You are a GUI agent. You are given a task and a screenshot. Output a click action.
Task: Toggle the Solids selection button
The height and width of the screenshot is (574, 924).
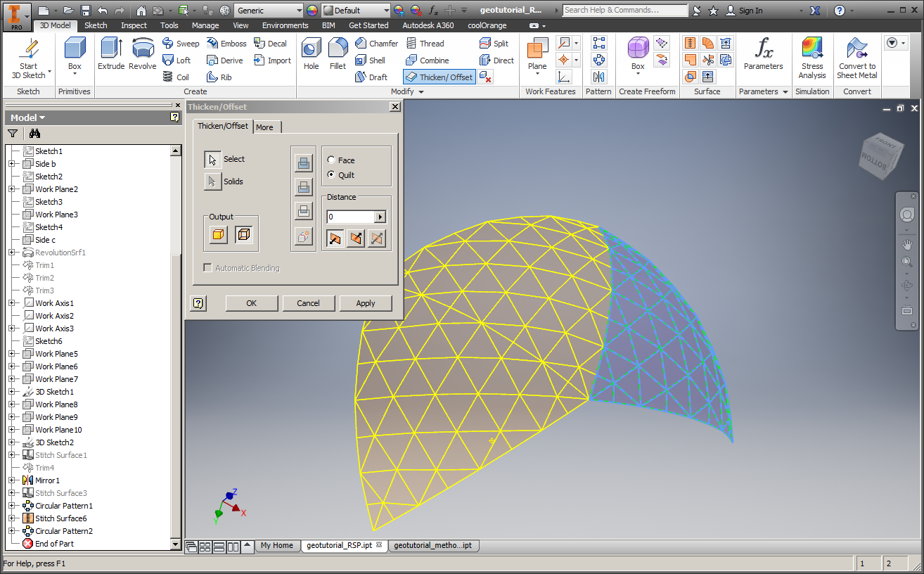tap(213, 181)
